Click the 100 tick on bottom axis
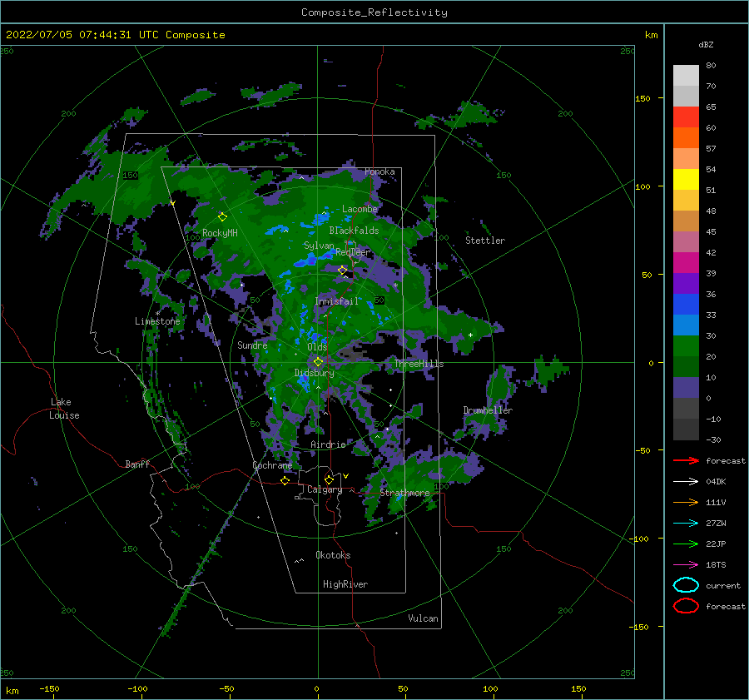 (x=490, y=688)
